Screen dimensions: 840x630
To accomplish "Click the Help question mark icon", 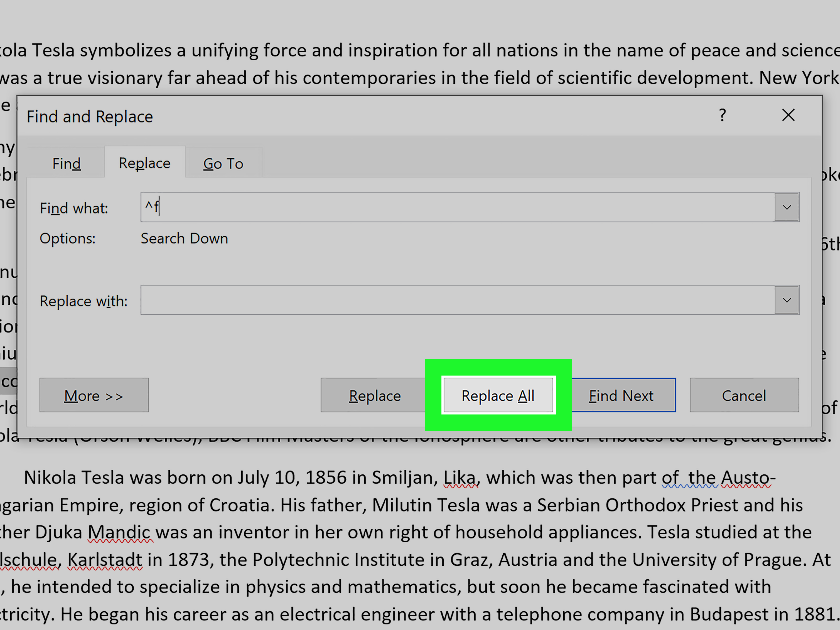I will pos(722,115).
